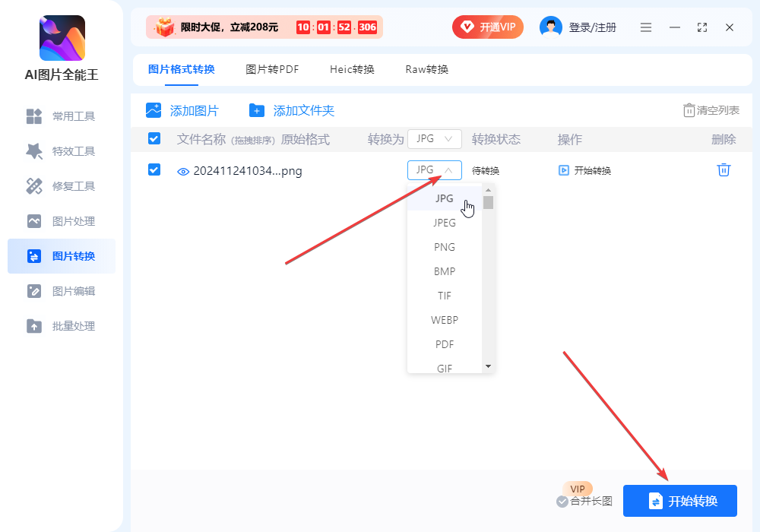Choose PNG as the output format
This screenshot has width=760, height=532.
tap(444, 246)
